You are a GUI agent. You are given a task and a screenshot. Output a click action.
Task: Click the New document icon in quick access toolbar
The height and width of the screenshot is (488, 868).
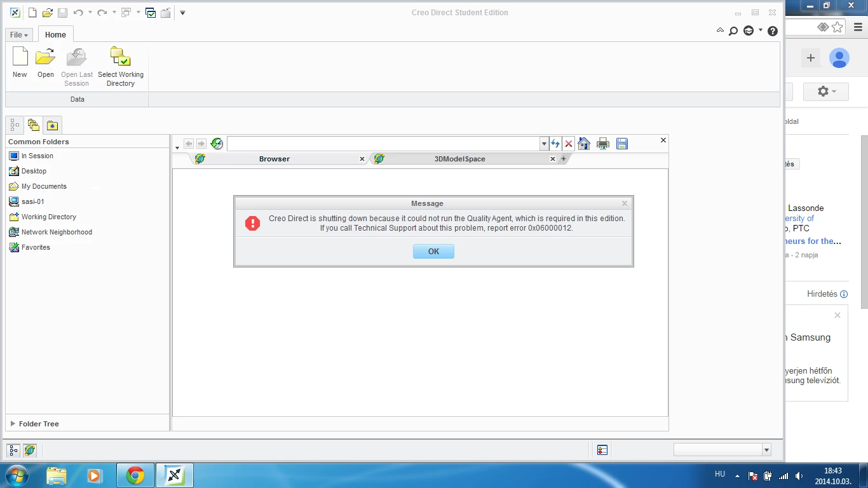pyautogui.click(x=32, y=13)
